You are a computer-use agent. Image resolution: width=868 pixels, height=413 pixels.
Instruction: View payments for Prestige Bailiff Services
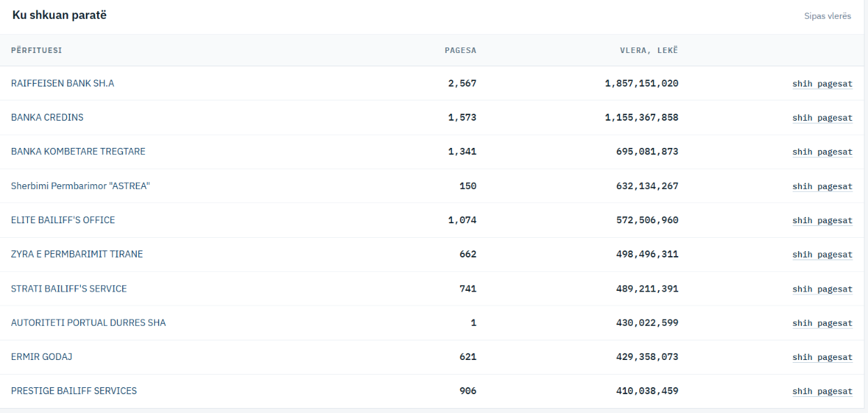822,391
